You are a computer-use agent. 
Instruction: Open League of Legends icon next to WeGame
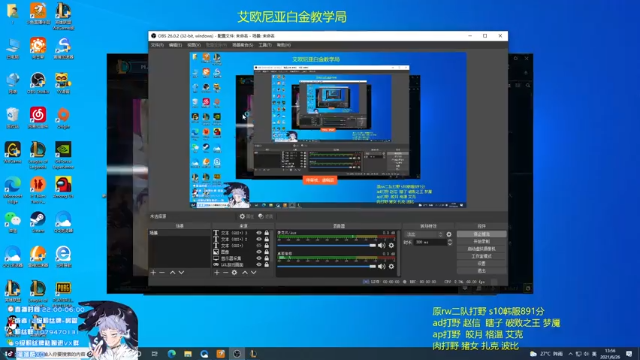(x=38, y=155)
